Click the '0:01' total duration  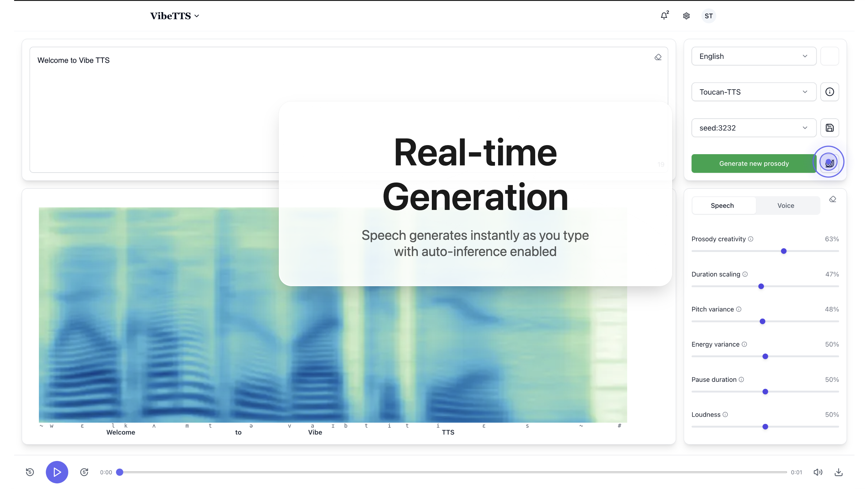pyautogui.click(x=796, y=472)
